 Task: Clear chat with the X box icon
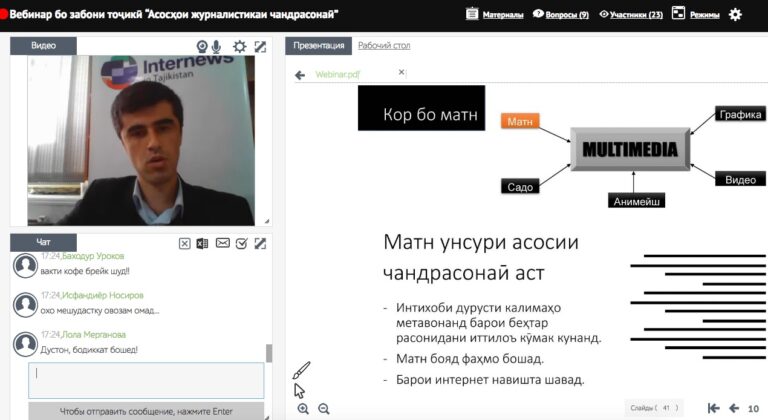[x=184, y=243]
